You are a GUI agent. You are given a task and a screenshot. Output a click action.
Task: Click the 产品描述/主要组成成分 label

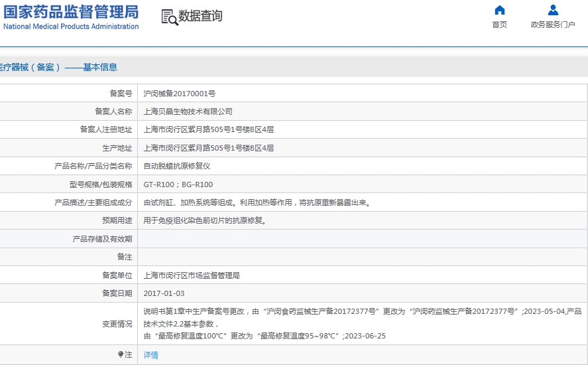[93, 202]
